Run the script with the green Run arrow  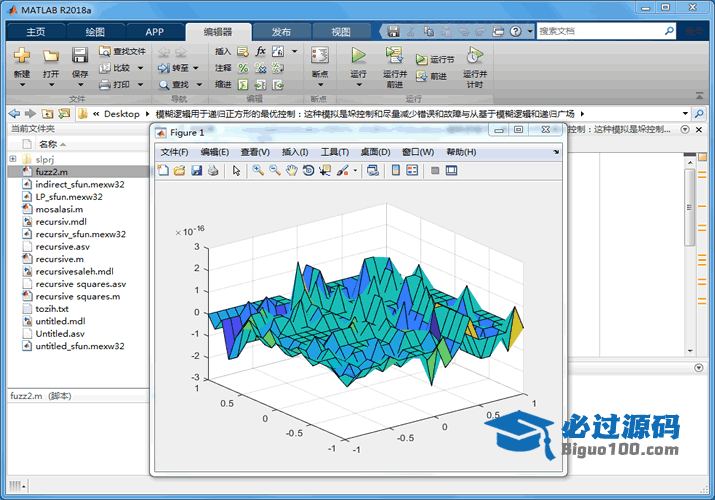(358, 55)
